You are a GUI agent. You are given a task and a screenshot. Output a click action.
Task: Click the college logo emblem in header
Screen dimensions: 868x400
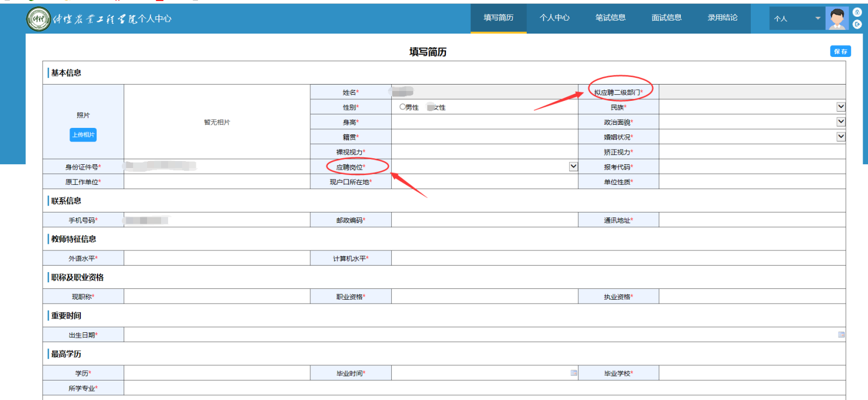tap(39, 19)
